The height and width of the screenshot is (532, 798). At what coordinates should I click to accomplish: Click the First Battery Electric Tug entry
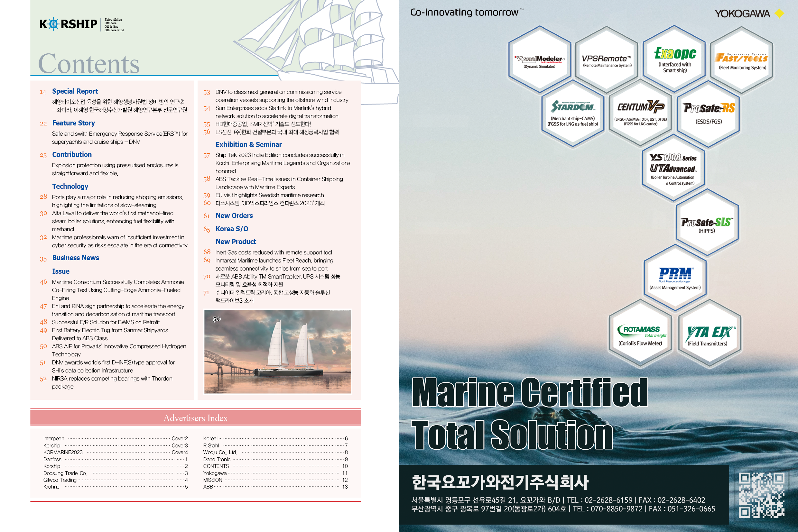coord(110,334)
